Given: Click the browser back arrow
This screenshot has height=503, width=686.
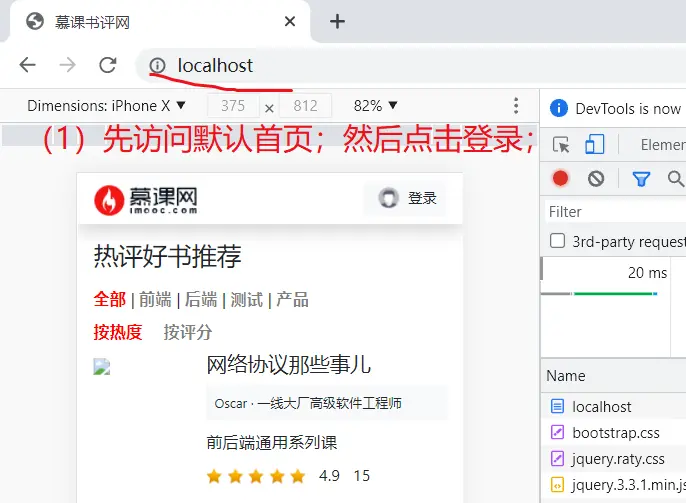Looking at the screenshot, I should click(x=28, y=65).
